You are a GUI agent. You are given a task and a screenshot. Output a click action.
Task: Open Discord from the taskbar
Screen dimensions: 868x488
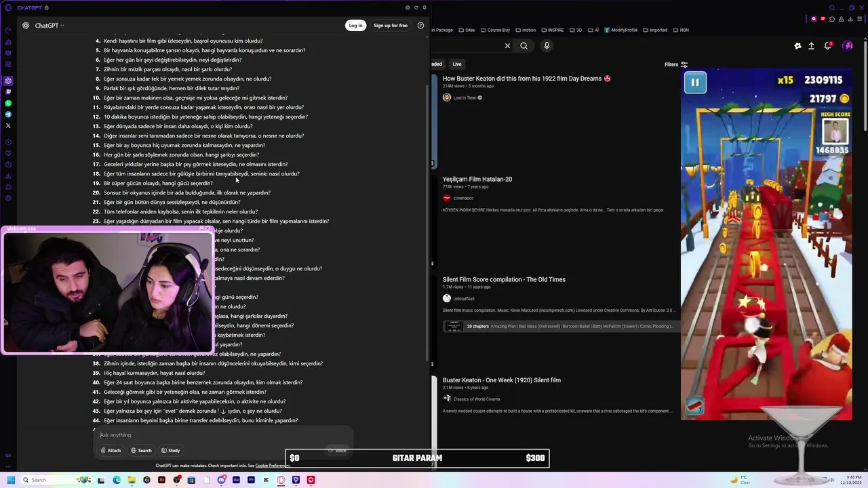coord(221,480)
